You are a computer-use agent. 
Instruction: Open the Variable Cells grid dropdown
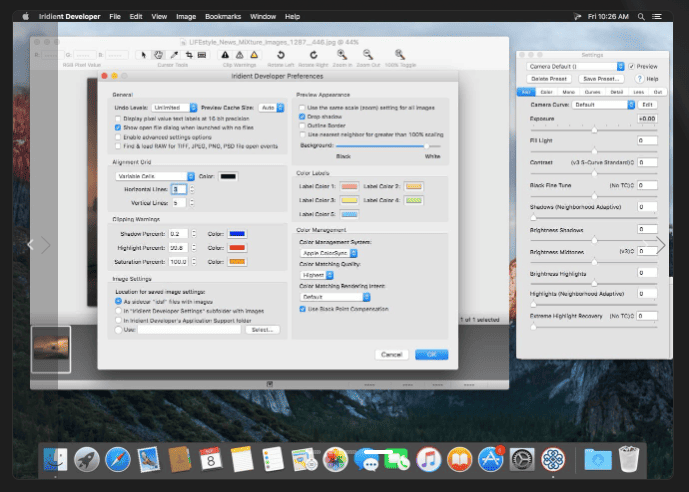click(x=155, y=176)
